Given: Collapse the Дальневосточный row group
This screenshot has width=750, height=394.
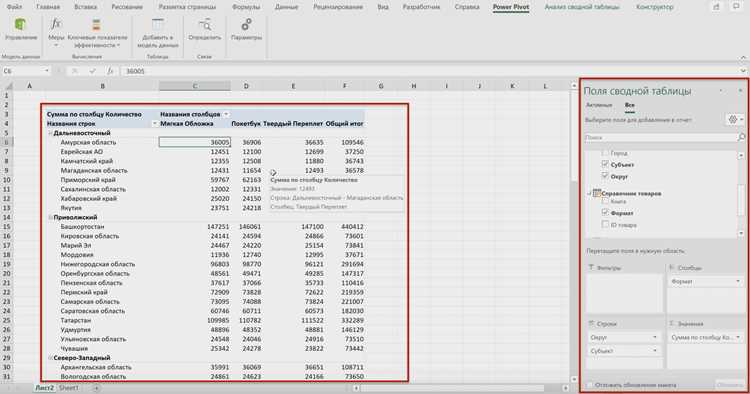Looking at the screenshot, I should click(x=50, y=133).
